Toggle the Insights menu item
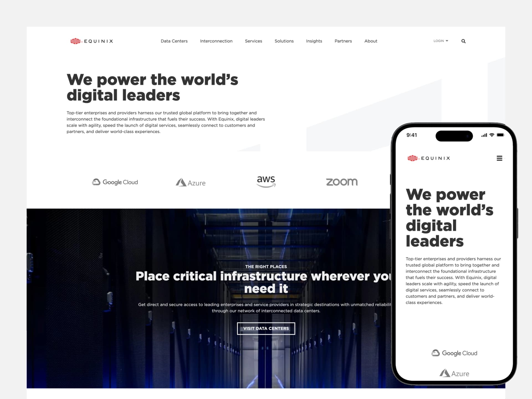The image size is (532, 399). click(x=314, y=41)
